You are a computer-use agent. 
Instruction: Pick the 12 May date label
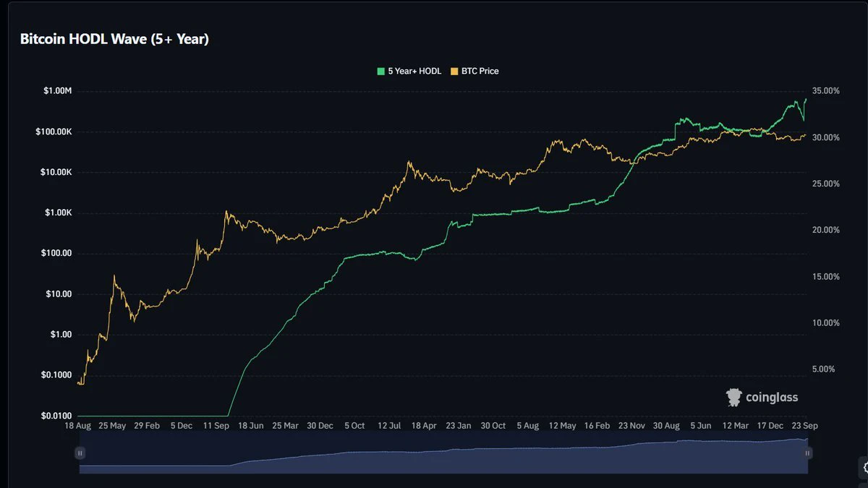point(563,426)
